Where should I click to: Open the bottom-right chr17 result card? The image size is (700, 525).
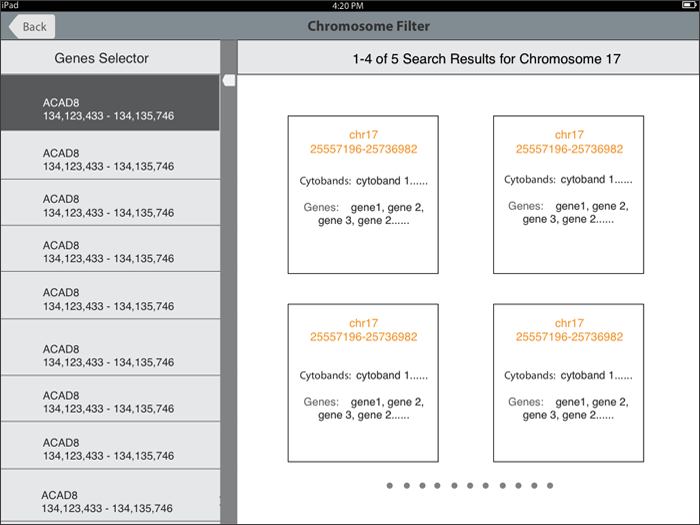coord(568,383)
